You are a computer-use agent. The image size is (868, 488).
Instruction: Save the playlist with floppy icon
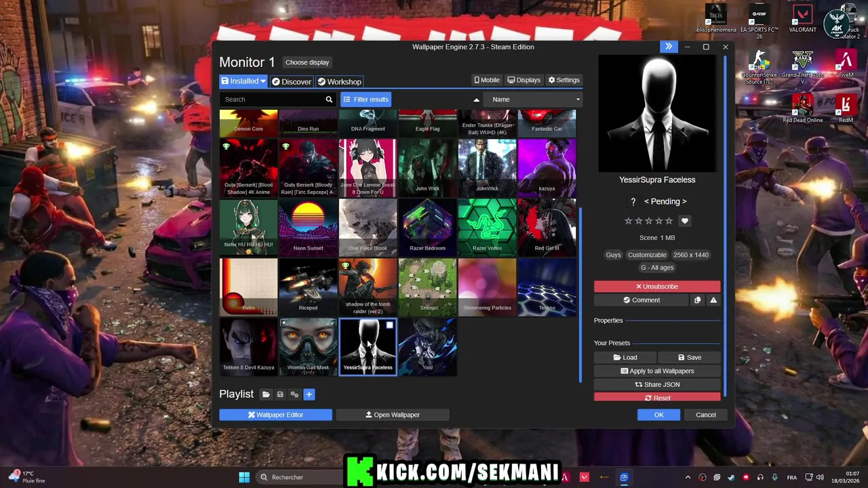pyautogui.click(x=280, y=394)
